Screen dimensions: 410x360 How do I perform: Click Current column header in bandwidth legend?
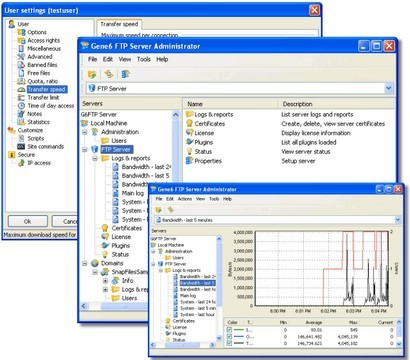pos(385,323)
